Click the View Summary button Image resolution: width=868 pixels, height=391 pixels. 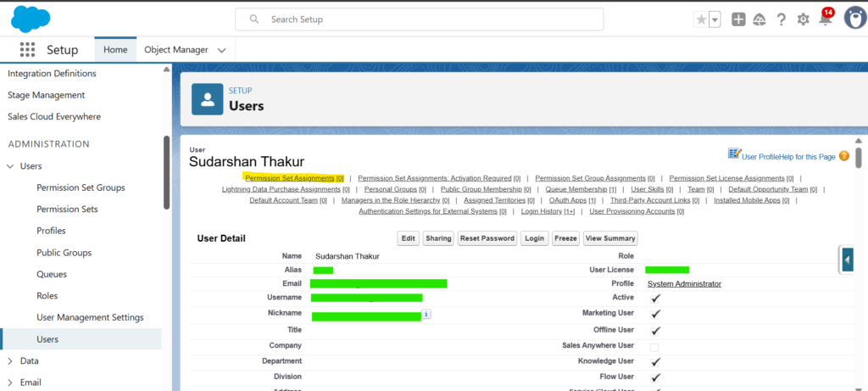tap(610, 238)
